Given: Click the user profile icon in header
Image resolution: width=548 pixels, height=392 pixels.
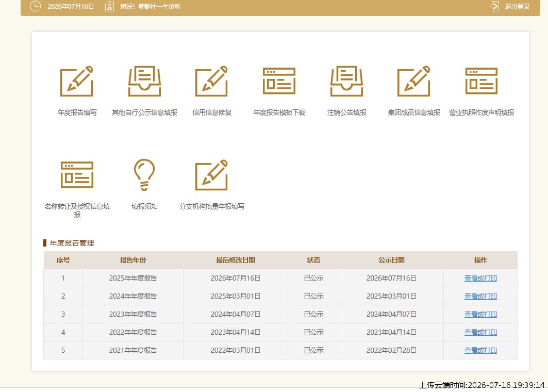Looking at the screenshot, I should [x=109, y=6].
